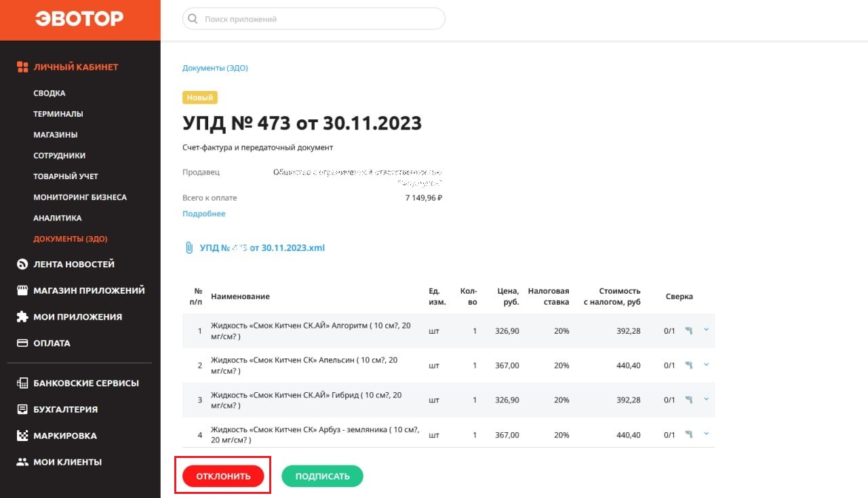Click the Гибрид product name
The width and height of the screenshot is (868, 498).
[x=306, y=400]
